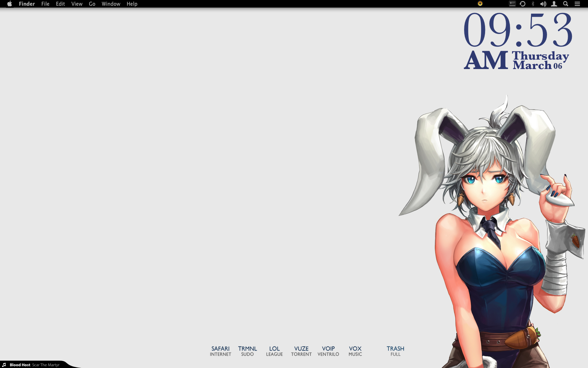Click the music note icon in the now-playing bar
Screen dimensions: 588x368
point(4,364)
